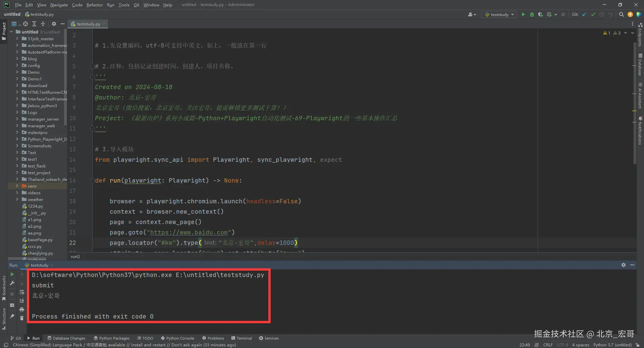This screenshot has width=644, height=348.
Task: Open run configuration dropdown teststudy
Action: 499,14
